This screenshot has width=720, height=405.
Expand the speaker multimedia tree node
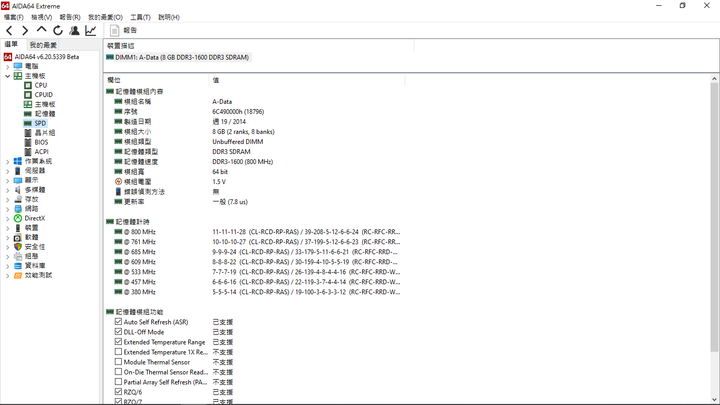(7, 190)
